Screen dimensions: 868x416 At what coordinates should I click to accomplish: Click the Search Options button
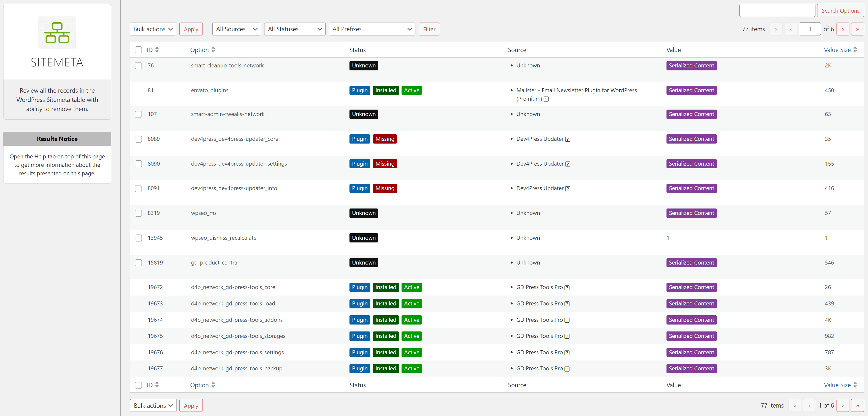tap(840, 10)
